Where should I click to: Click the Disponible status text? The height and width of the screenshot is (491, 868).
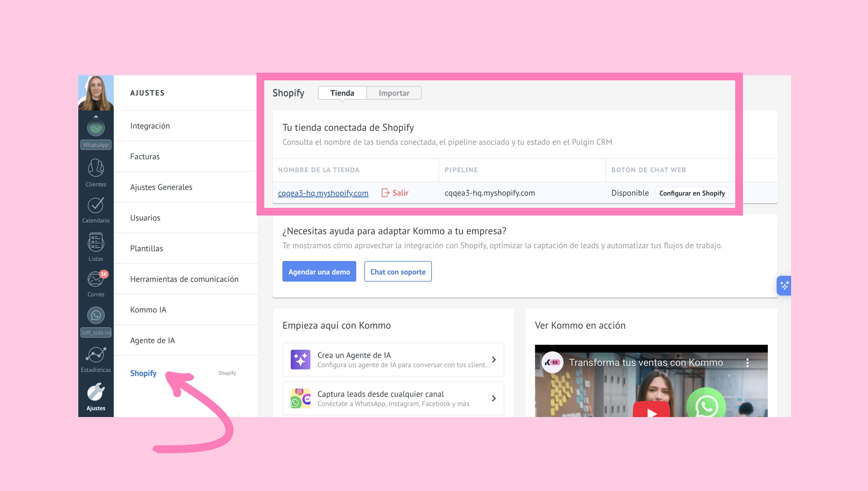(x=630, y=193)
